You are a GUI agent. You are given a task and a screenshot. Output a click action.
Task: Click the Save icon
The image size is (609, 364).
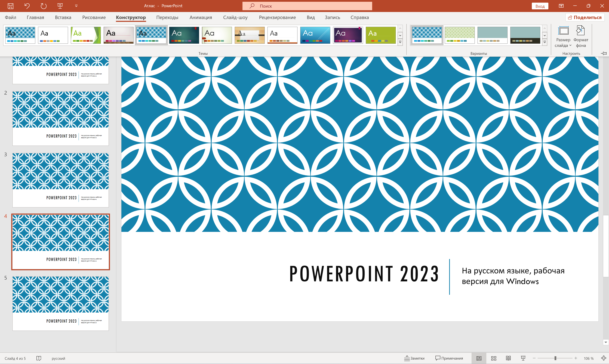click(x=10, y=6)
